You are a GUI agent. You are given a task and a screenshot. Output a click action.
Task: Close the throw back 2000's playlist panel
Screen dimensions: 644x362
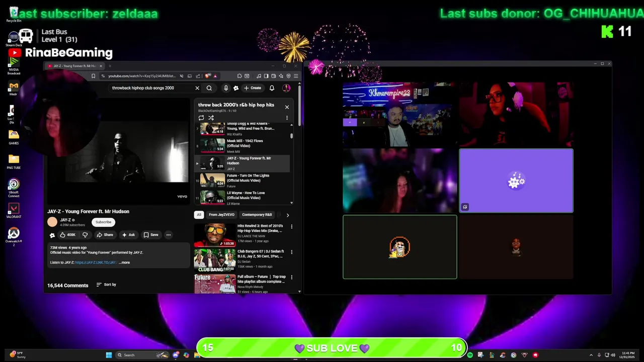[x=287, y=107]
